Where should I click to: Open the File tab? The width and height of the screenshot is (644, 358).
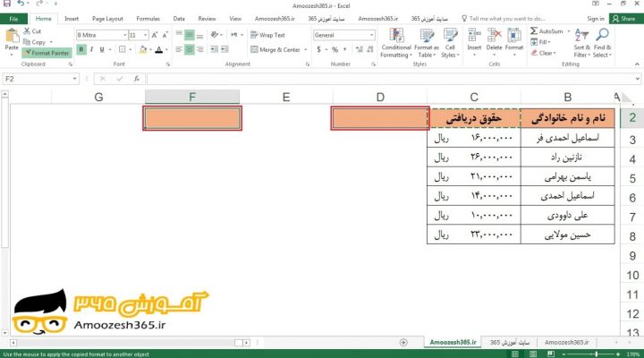click(x=13, y=19)
